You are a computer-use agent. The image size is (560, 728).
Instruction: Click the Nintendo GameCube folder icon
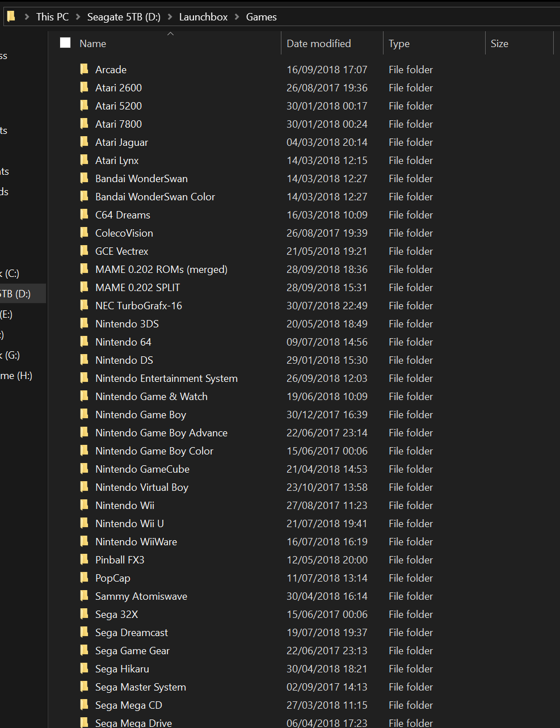[x=84, y=469]
